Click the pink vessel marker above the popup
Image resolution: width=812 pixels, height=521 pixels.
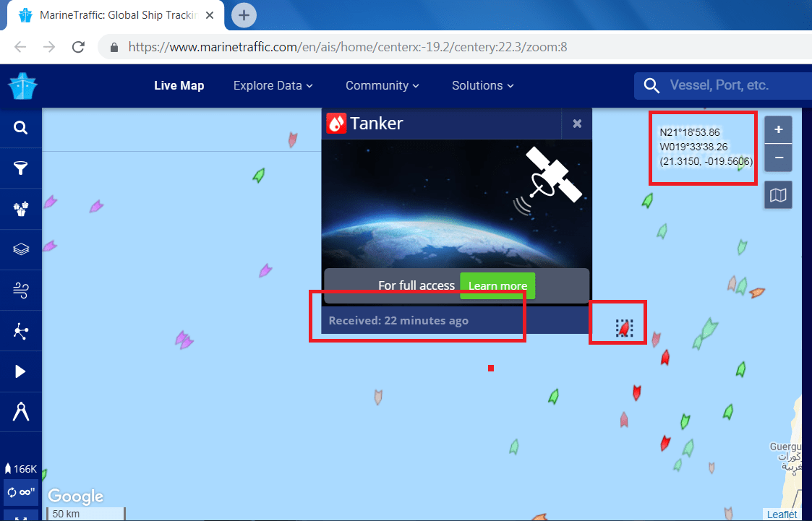pyautogui.click(x=293, y=139)
